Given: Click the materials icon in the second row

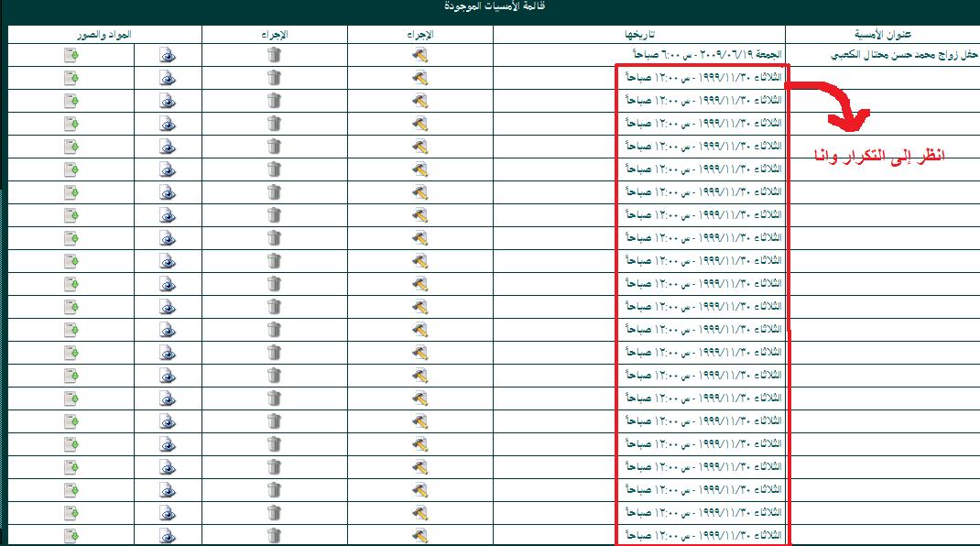Looking at the screenshot, I should click(x=71, y=78).
